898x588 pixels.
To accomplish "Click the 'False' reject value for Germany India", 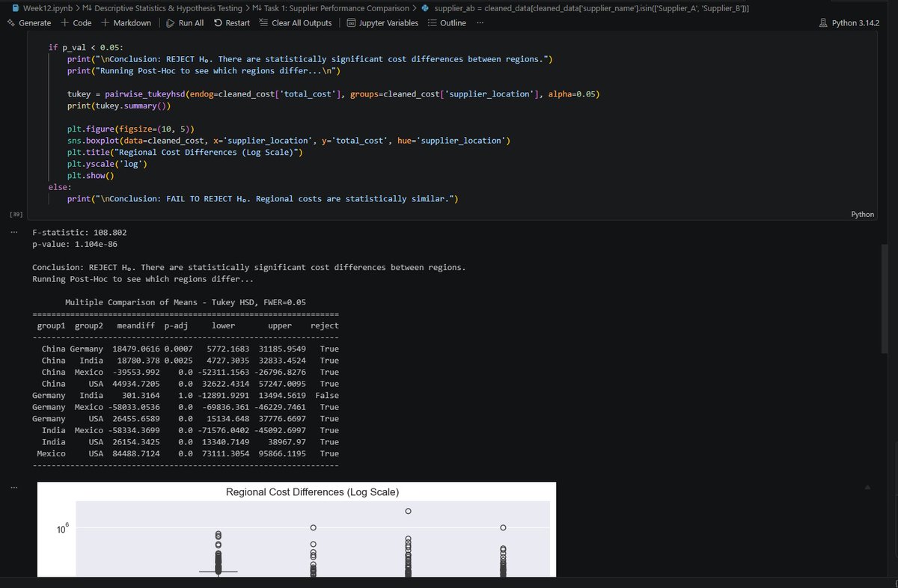I will tap(326, 395).
